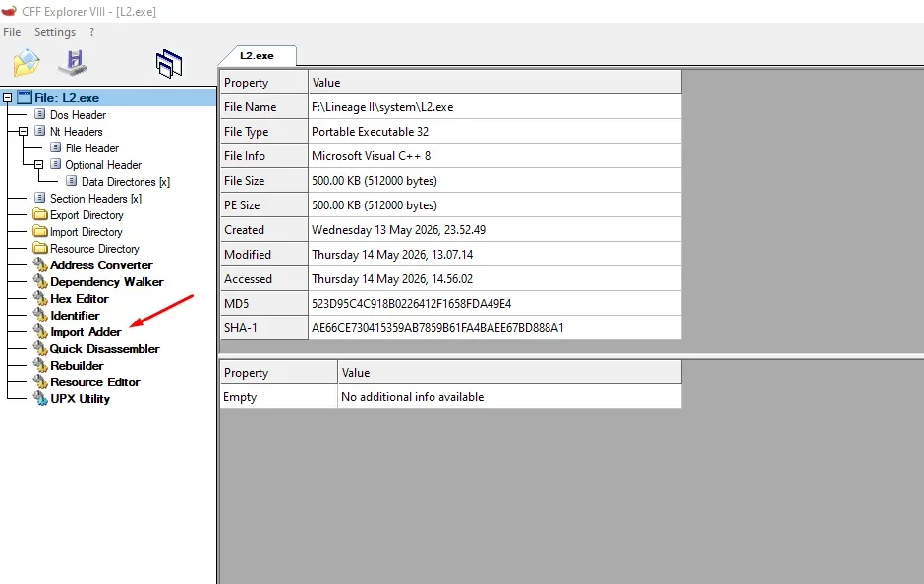Open the Rebuilder tool
Viewport: 924px width, 584px height.
(x=77, y=366)
